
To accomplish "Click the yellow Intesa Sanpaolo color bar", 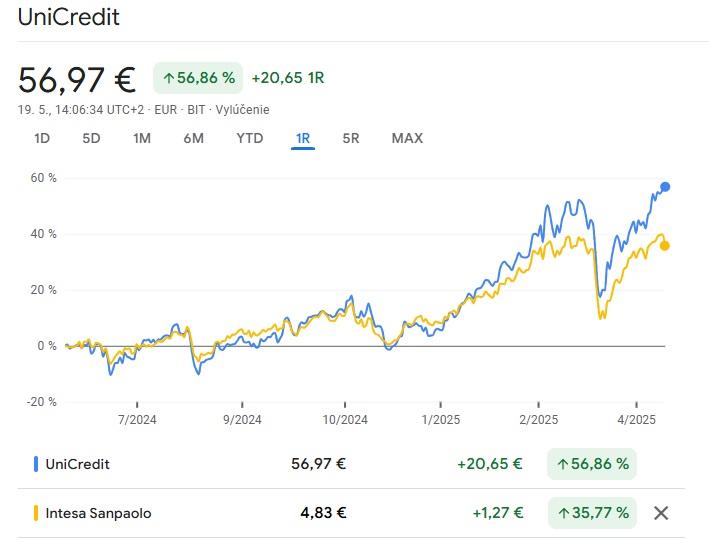I will (36, 513).
